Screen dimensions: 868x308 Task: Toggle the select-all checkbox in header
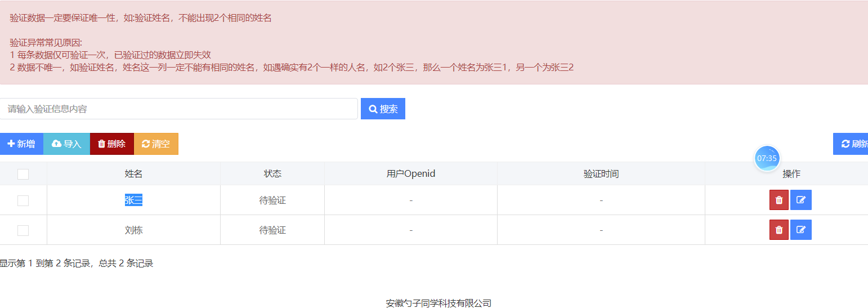coord(23,174)
